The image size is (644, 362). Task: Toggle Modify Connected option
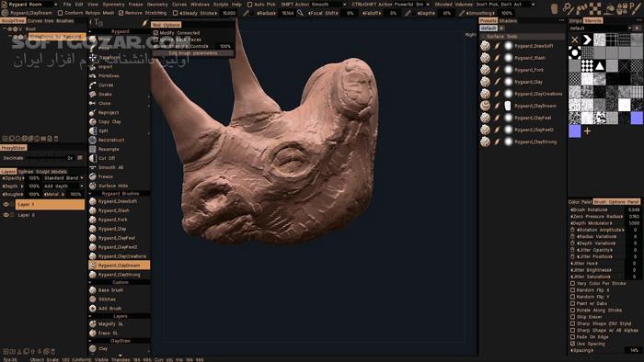pos(155,33)
